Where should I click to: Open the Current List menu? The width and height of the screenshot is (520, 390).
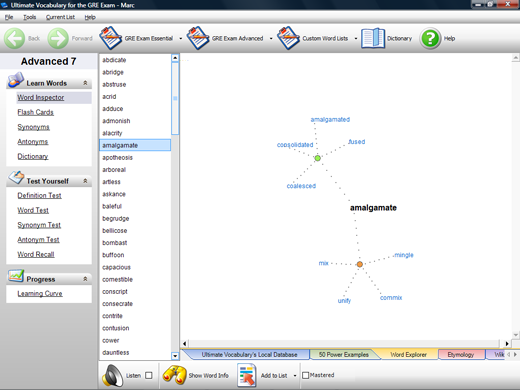(60, 17)
